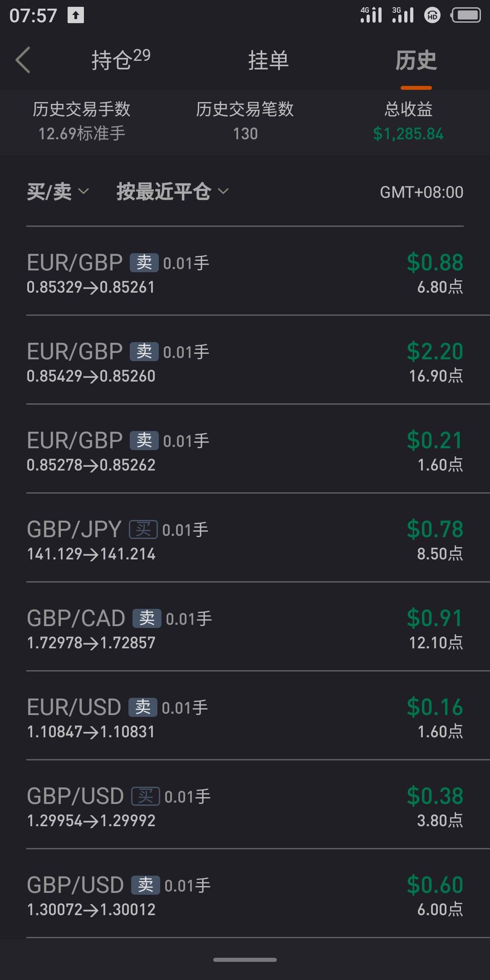490x980 pixels.
Task: Open the GBP/USD buy trade with $0.38
Action: pyautogui.click(x=245, y=804)
